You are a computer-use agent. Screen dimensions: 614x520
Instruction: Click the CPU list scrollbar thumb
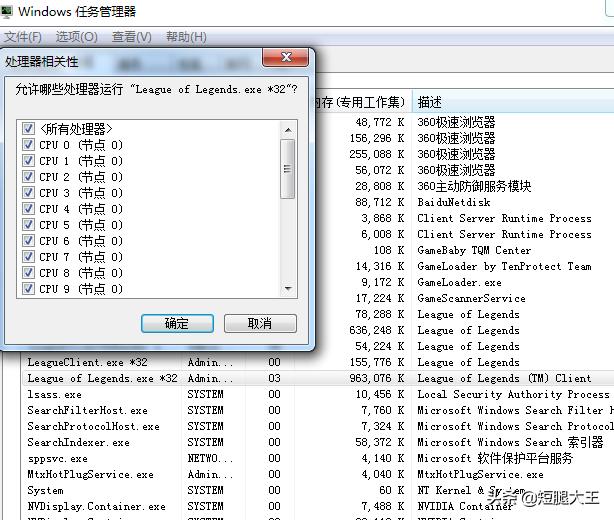(288, 169)
